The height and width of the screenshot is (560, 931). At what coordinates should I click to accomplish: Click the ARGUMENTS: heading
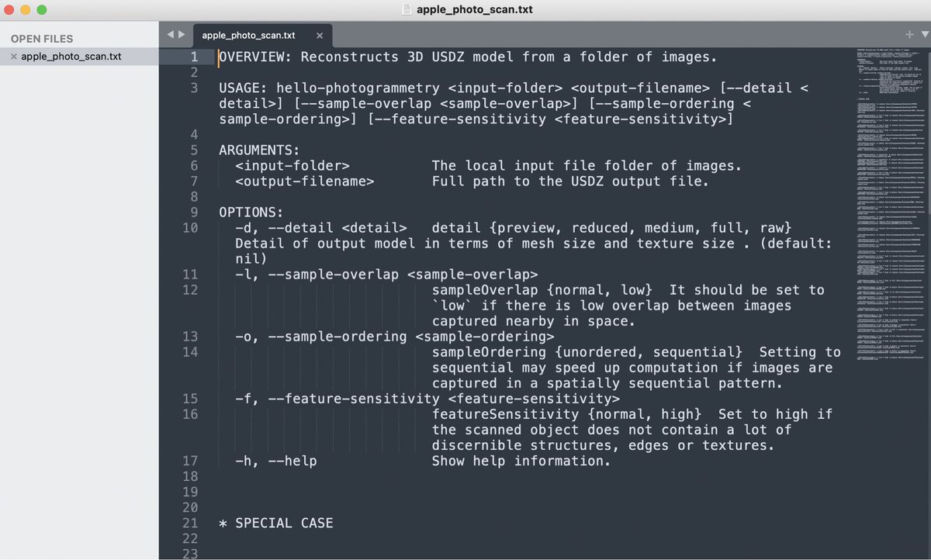(x=259, y=150)
